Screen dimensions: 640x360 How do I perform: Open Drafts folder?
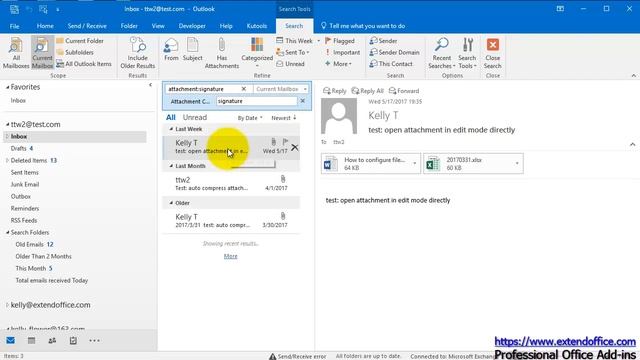(18, 148)
